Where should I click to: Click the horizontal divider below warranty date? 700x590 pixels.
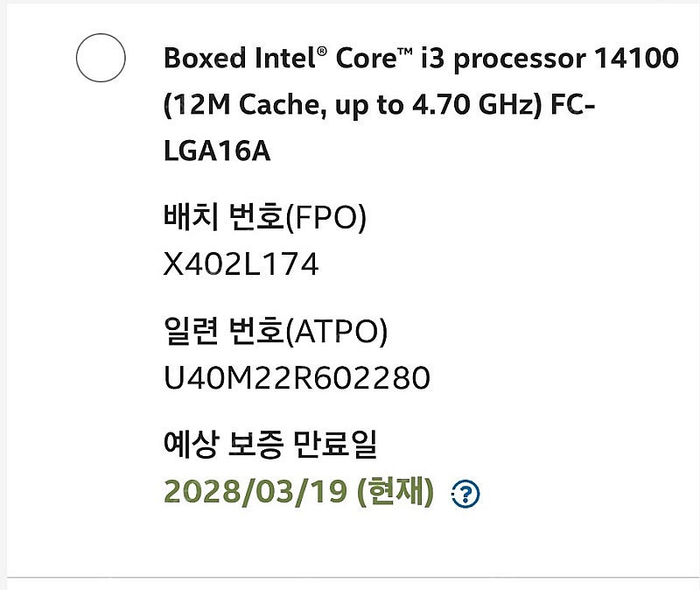point(350,577)
